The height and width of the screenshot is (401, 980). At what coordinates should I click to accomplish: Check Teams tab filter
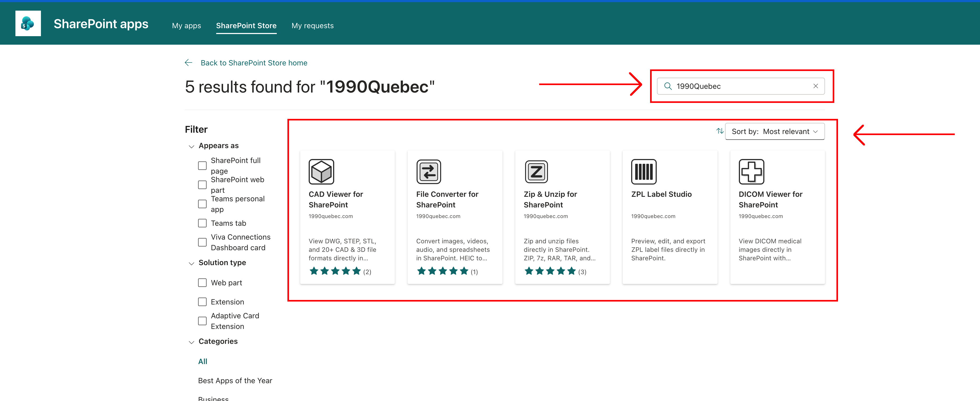click(x=202, y=223)
